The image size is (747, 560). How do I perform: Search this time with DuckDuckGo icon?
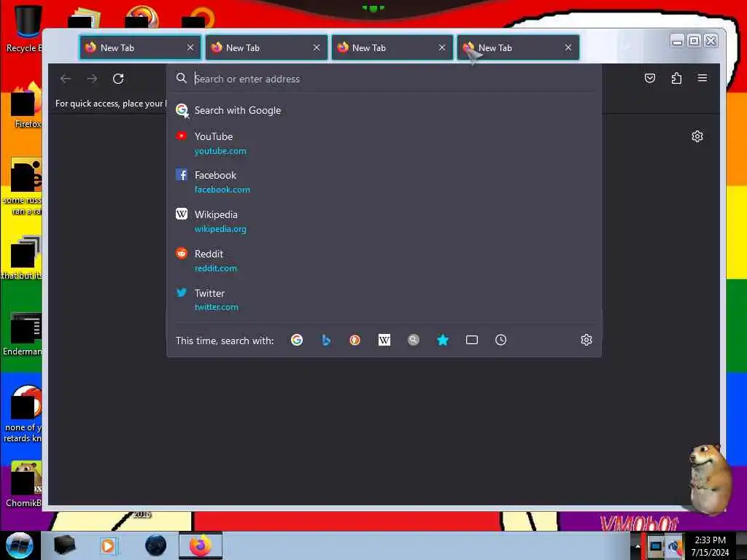click(x=355, y=340)
